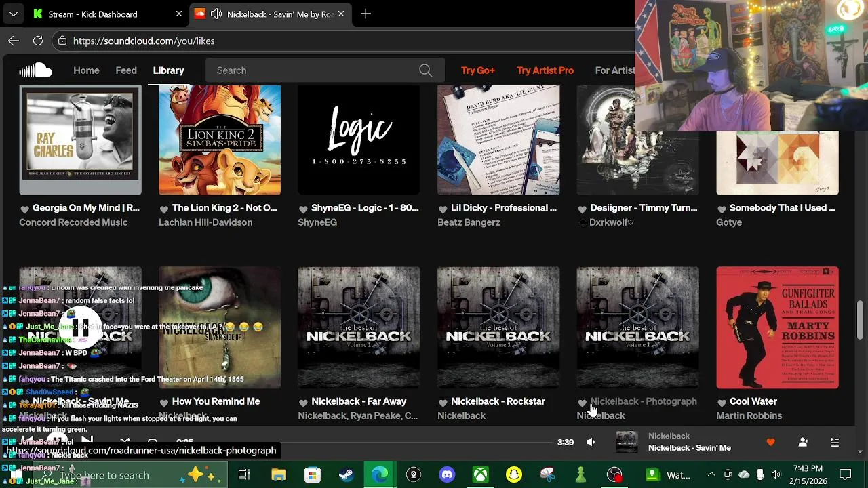Open the Logic 1-800-273-8255 artwork
Image resolution: width=868 pixels, height=488 pixels.
coord(359,140)
